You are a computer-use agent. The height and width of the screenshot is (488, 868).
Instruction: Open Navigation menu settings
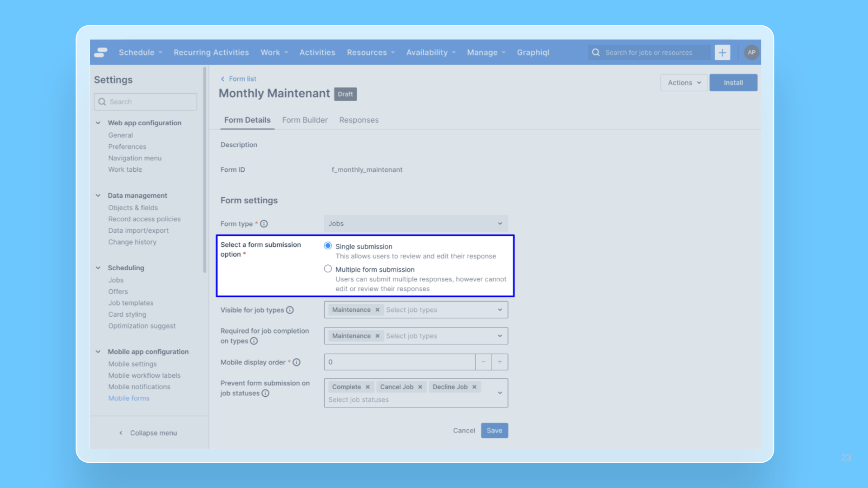[135, 158]
